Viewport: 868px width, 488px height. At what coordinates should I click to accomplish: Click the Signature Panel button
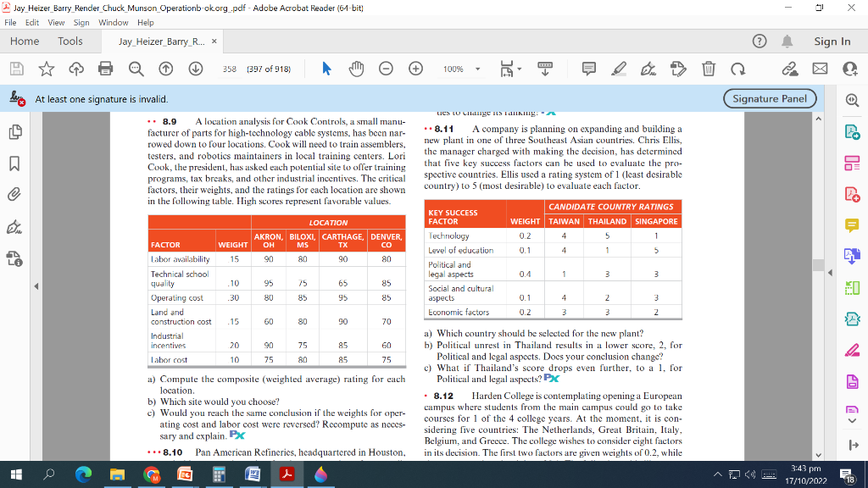[x=770, y=98]
